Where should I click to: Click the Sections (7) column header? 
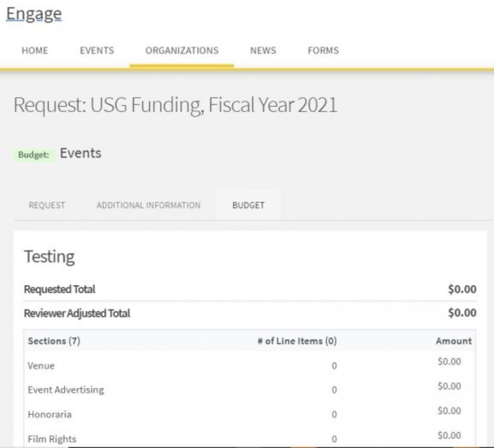[x=54, y=341]
